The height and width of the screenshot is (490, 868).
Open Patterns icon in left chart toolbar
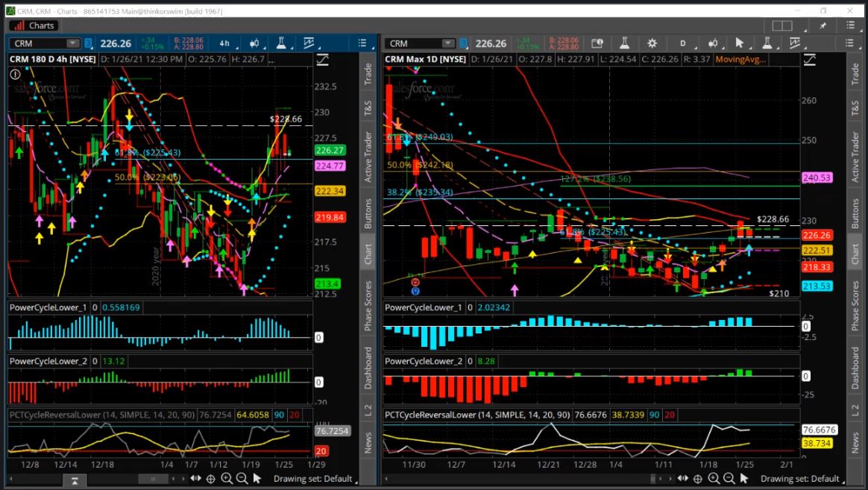(x=309, y=43)
